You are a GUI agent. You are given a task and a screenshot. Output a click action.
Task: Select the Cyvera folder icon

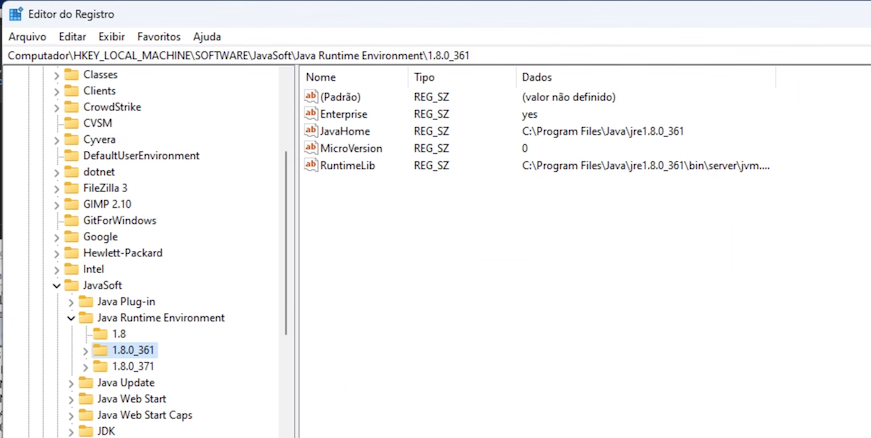click(x=71, y=139)
